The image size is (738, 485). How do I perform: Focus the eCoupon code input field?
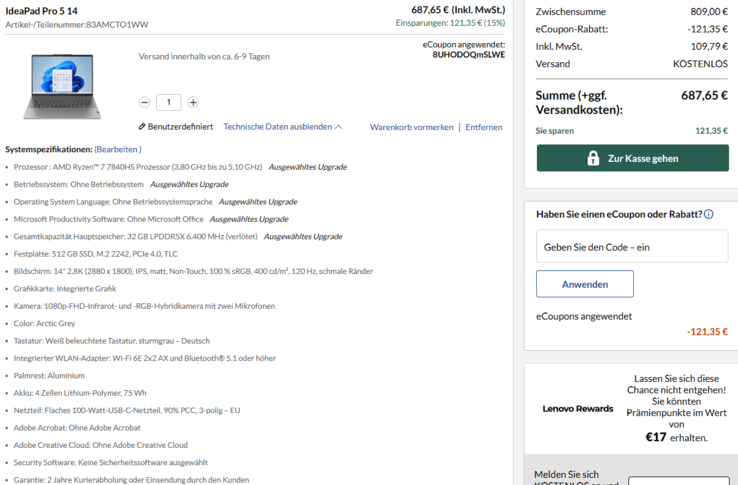pos(632,246)
